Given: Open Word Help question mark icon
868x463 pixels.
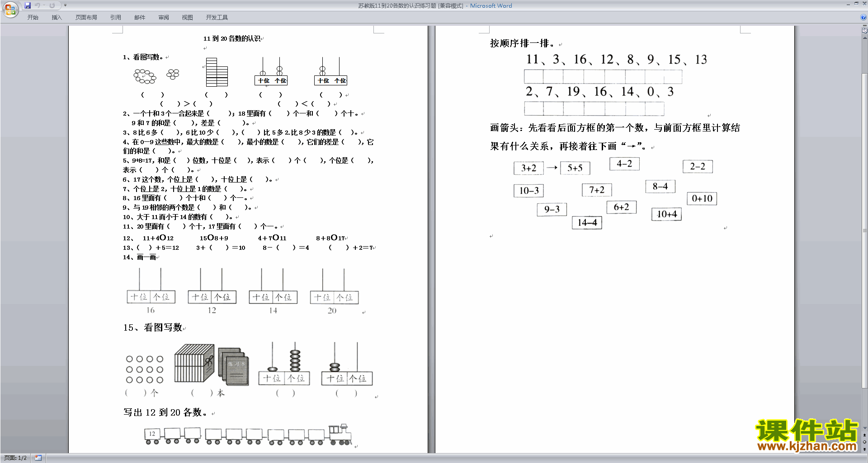Looking at the screenshot, I should pos(863,18).
